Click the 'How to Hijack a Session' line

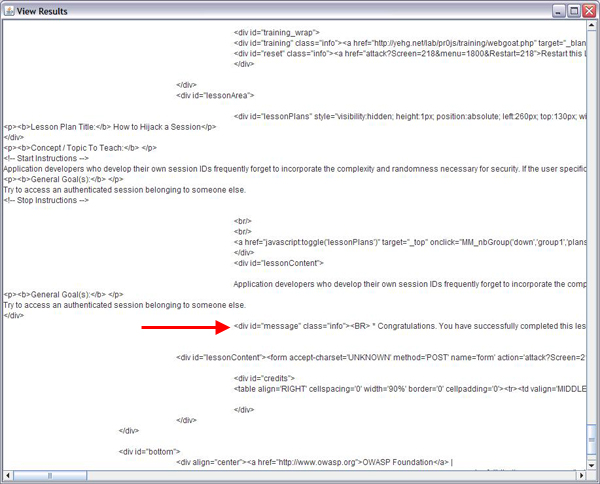tap(110, 127)
